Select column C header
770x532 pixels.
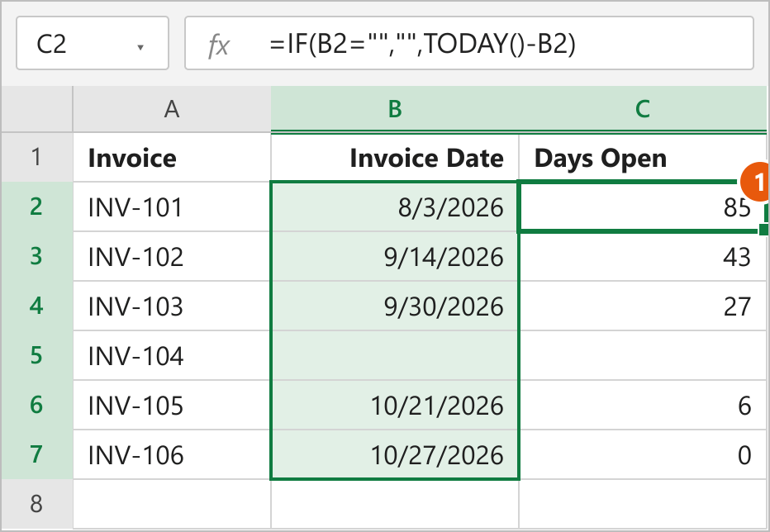pos(642,108)
